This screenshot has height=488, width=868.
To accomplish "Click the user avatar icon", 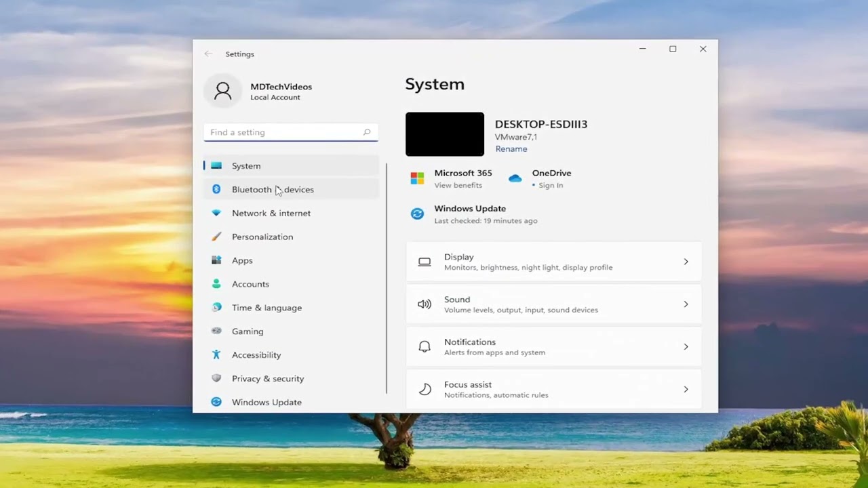I will [x=223, y=91].
